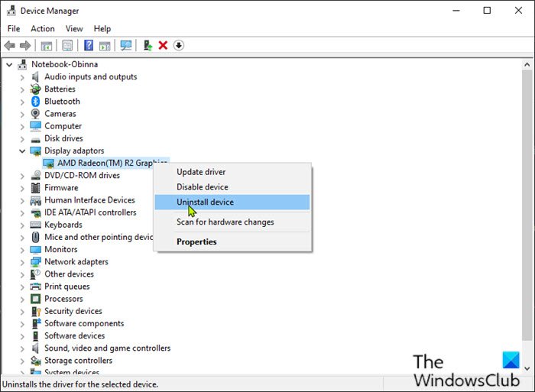Click the down-arrow disable device icon
Screen dimensions: 535x392
(x=179, y=45)
